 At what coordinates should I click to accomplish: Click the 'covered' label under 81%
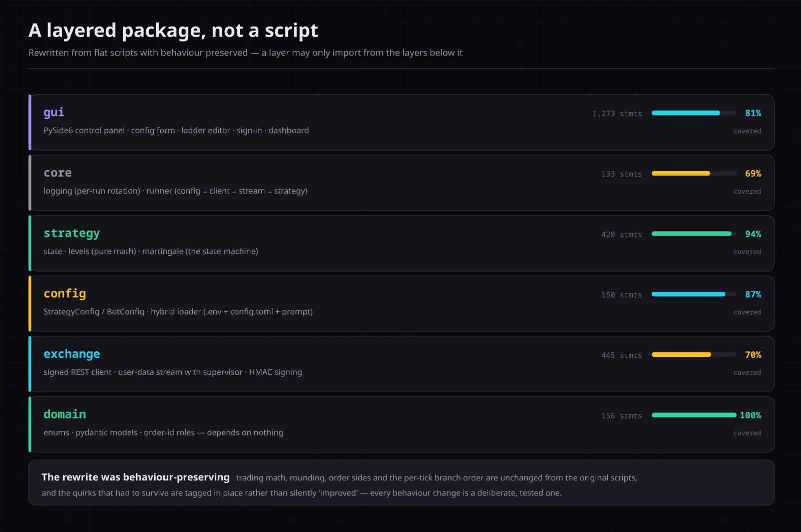tap(747, 131)
